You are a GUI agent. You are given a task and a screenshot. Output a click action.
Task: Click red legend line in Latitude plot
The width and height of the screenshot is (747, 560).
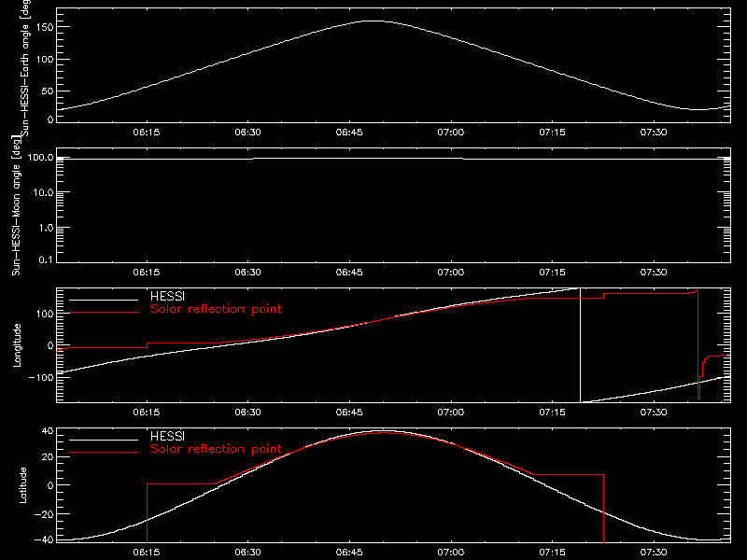(104, 453)
